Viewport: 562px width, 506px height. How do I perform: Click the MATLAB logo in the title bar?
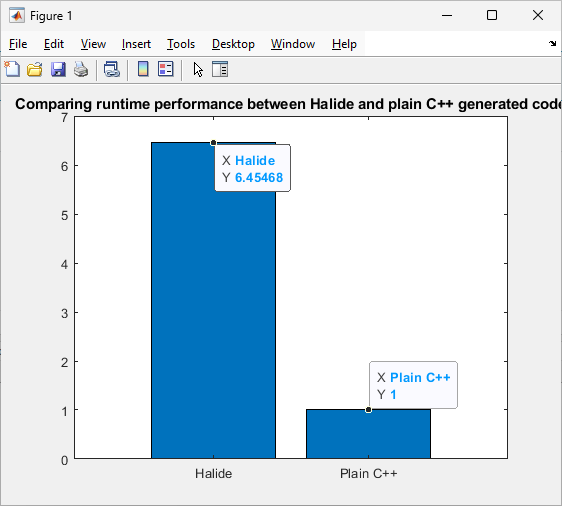pyautogui.click(x=17, y=15)
